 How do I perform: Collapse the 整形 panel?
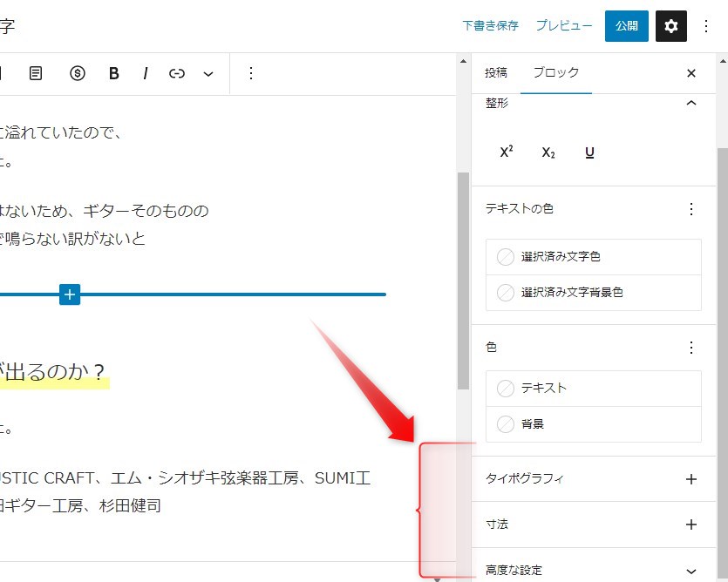pos(691,103)
